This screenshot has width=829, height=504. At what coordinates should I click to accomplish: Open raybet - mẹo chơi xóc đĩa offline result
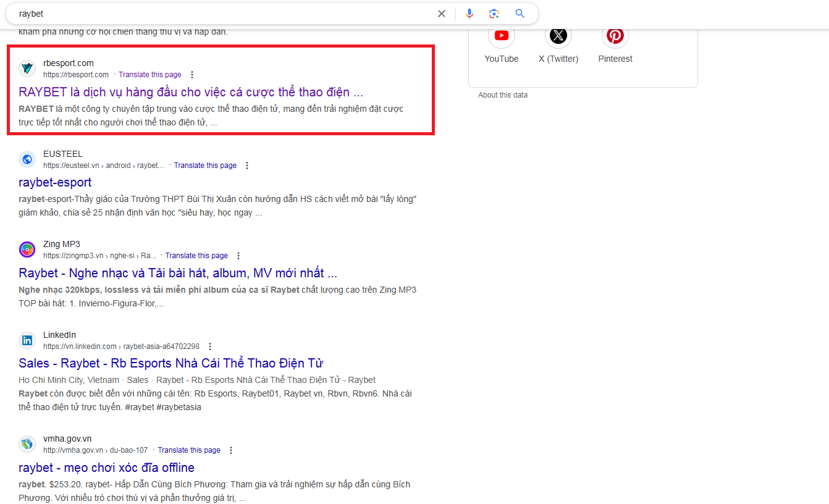coord(106,468)
